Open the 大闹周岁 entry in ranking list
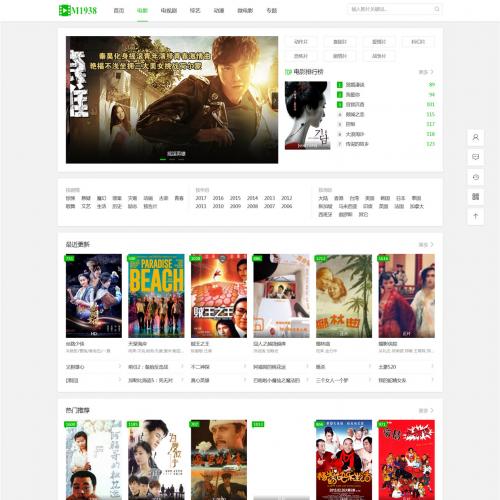 point(355,134)
